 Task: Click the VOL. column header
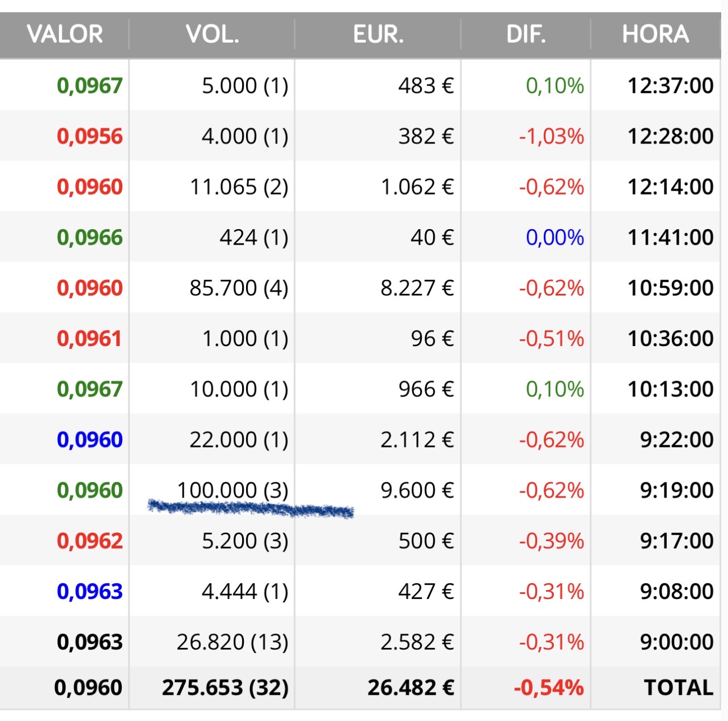(212, 34)
